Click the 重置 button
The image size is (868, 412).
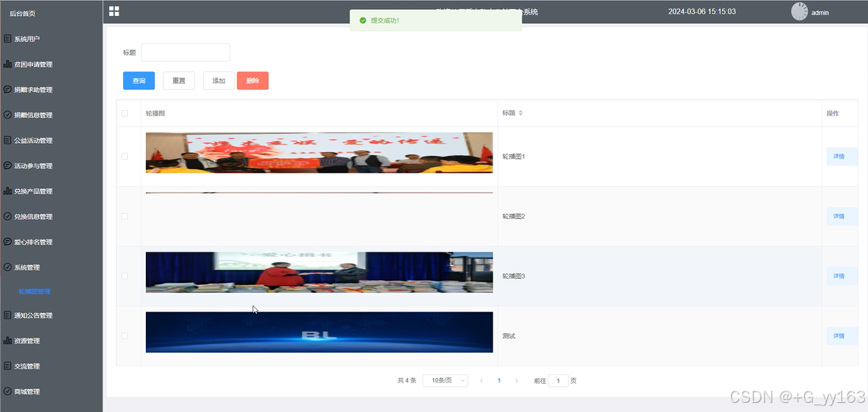coord(179,81)
